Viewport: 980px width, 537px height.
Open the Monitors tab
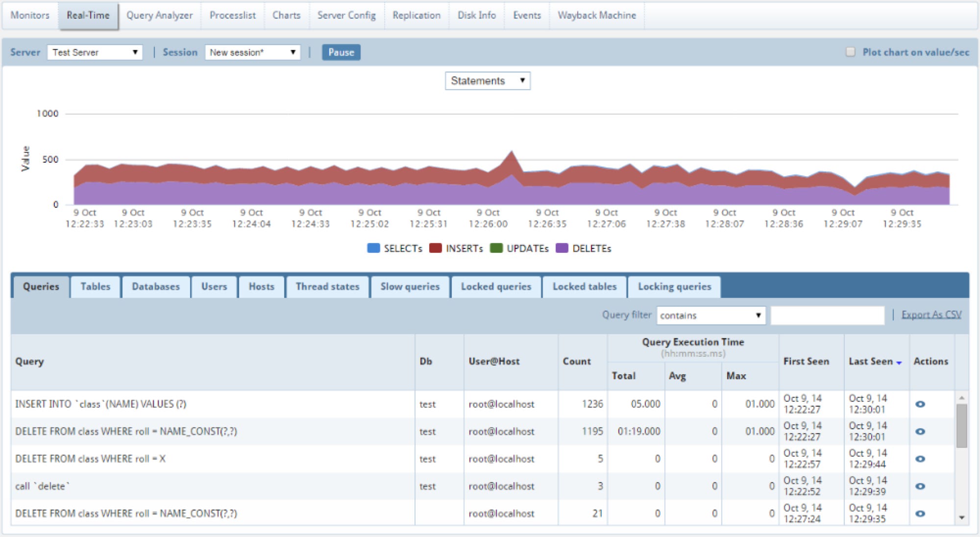(30, 15)
